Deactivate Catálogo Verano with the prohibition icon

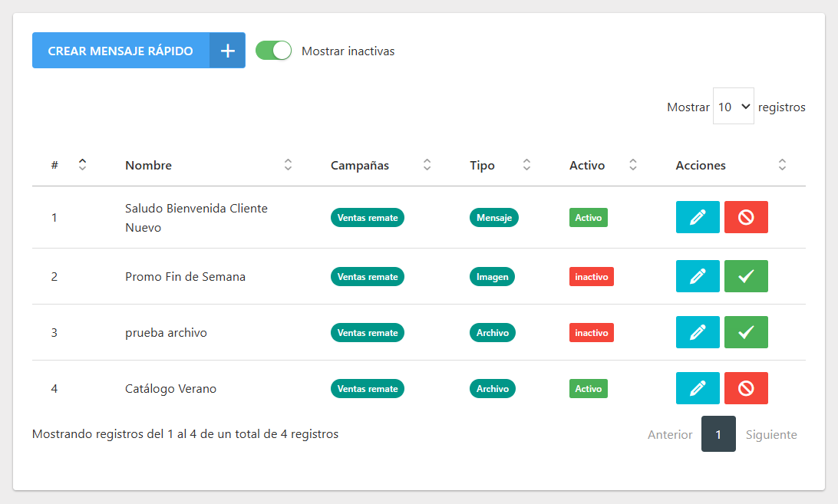point(746,388)
